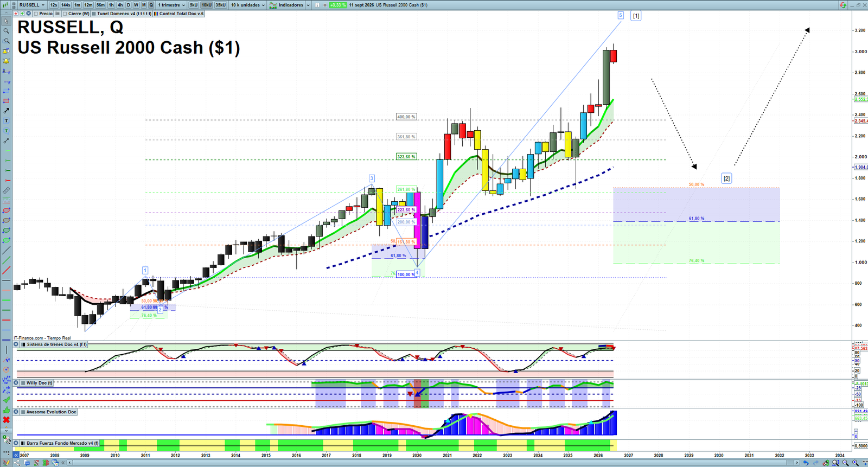Click double-left chevron in bottom toolbar
The width and height of the screenshot is (868, 467).
coord(63,463)
